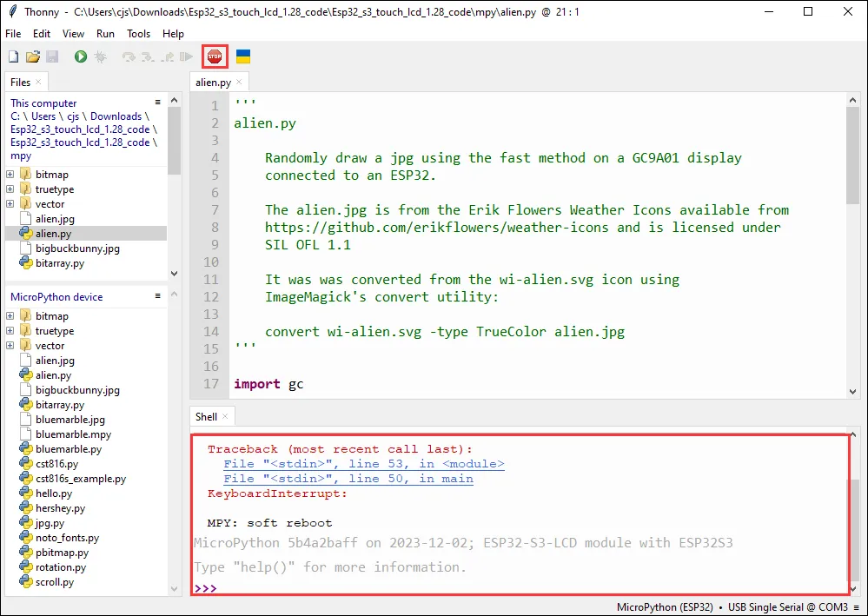Close the Files panel tab
This screenshot has height=616, width=868.
pyautogui.click(x=39, y=83)
